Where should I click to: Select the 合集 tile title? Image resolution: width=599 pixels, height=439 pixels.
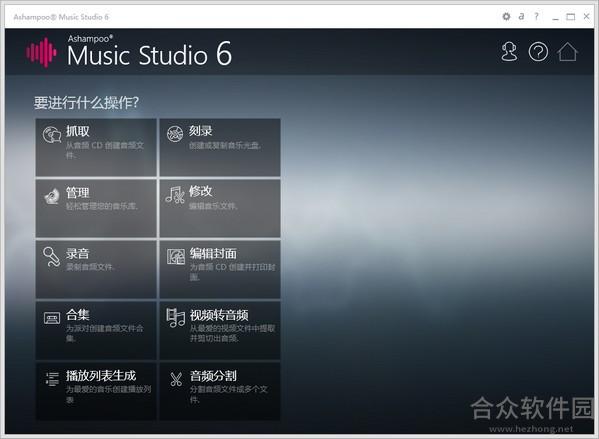(78, 315)
